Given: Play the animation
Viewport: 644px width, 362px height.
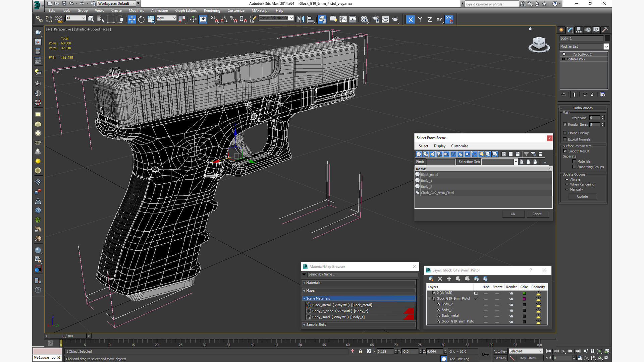Looking at the screenshot, I should point(563,351).
